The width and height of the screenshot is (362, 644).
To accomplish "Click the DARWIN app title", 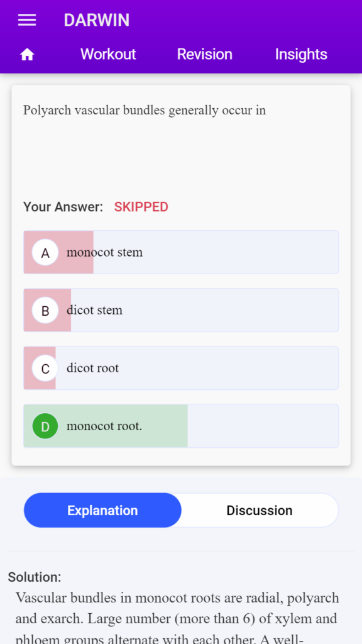I will (x=96, y=20).
